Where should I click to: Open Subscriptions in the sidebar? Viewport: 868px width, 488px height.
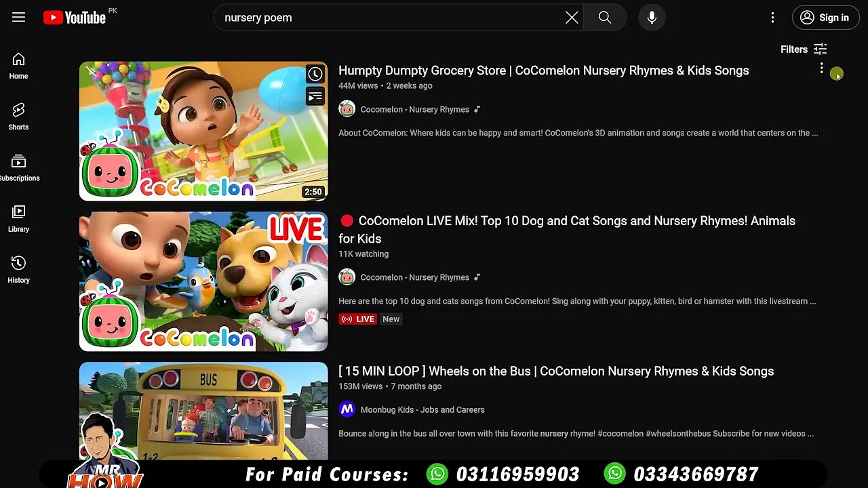18,168
